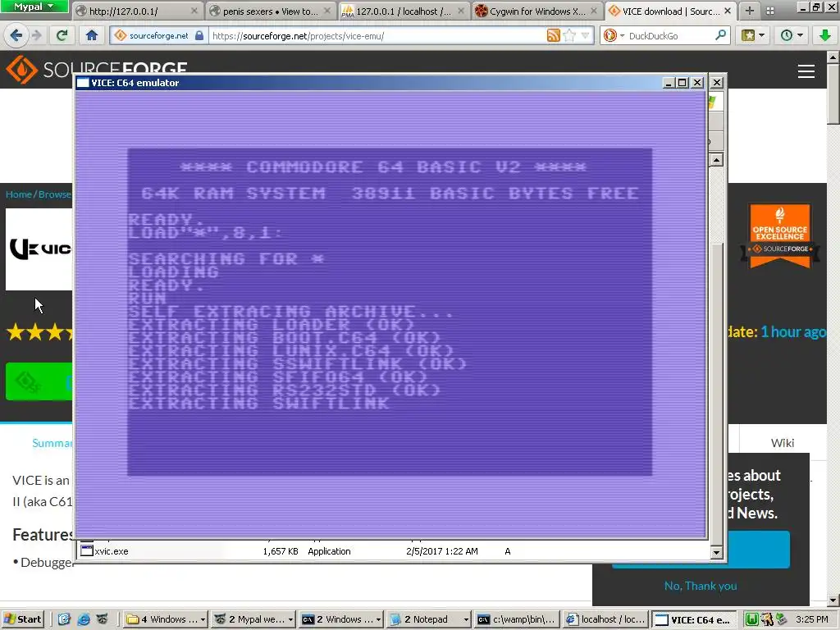Follow the Browse breadcrumb link
Screen dimensions: 840x630
[x=55, y=194]
